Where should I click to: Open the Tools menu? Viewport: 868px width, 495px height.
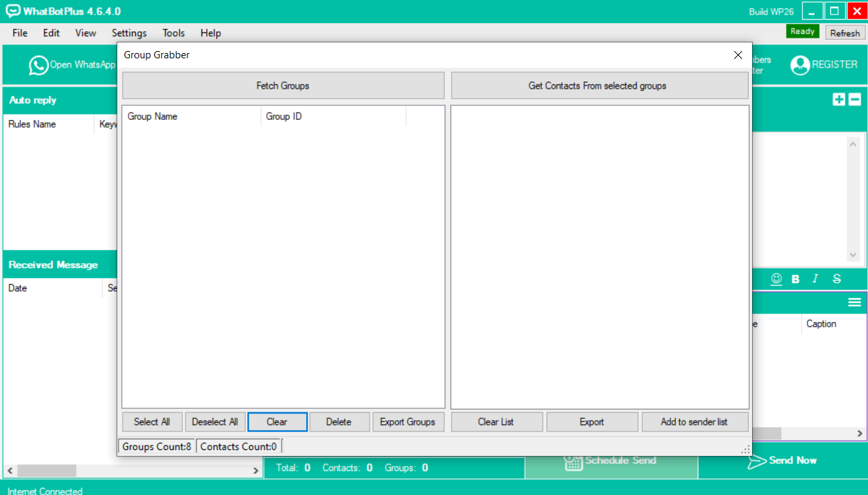(174, 33)
